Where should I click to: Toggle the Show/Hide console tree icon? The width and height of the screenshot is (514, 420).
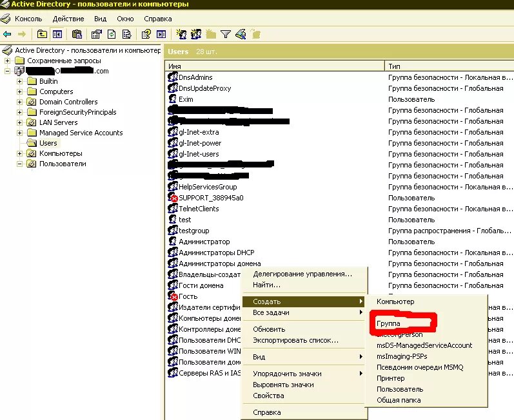tap(57, 34)
